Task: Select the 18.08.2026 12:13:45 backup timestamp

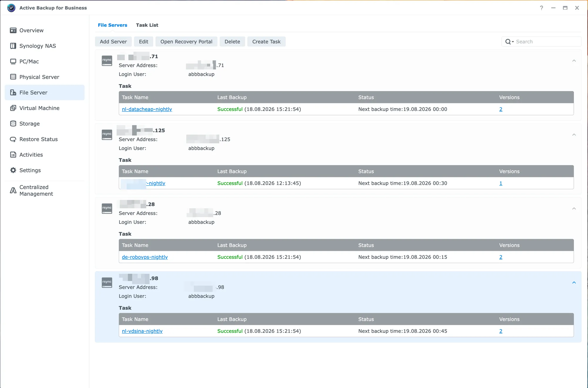Action: (x=273, y=183)
